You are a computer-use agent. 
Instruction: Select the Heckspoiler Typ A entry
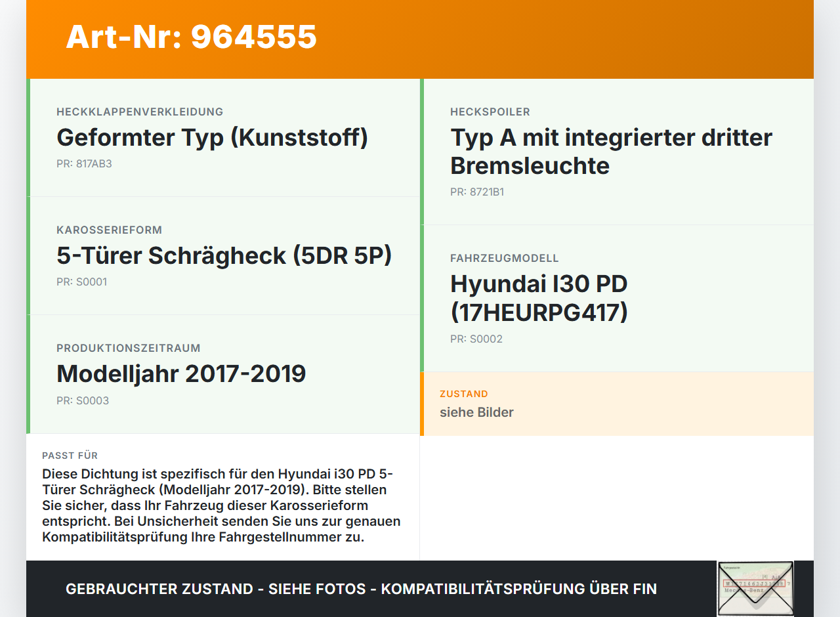tap(610, 151)
